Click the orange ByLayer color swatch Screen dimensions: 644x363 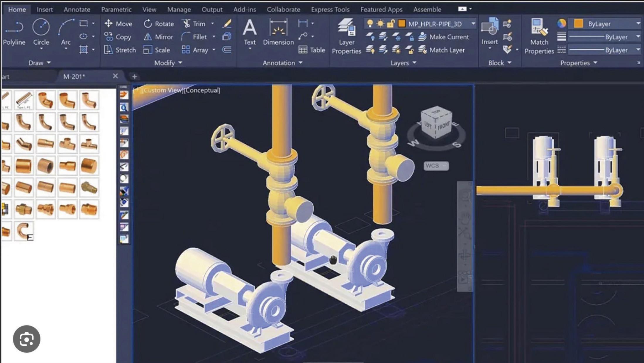(x=578, y=24)
